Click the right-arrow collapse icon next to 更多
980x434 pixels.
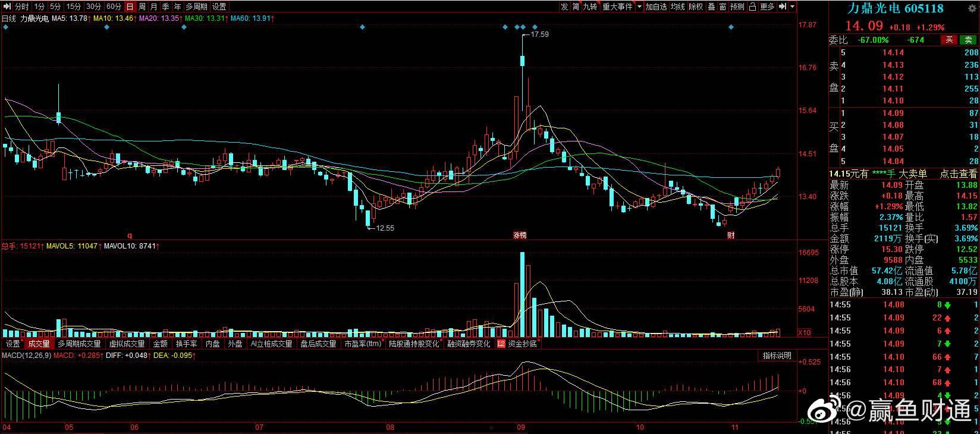[783, 7]
